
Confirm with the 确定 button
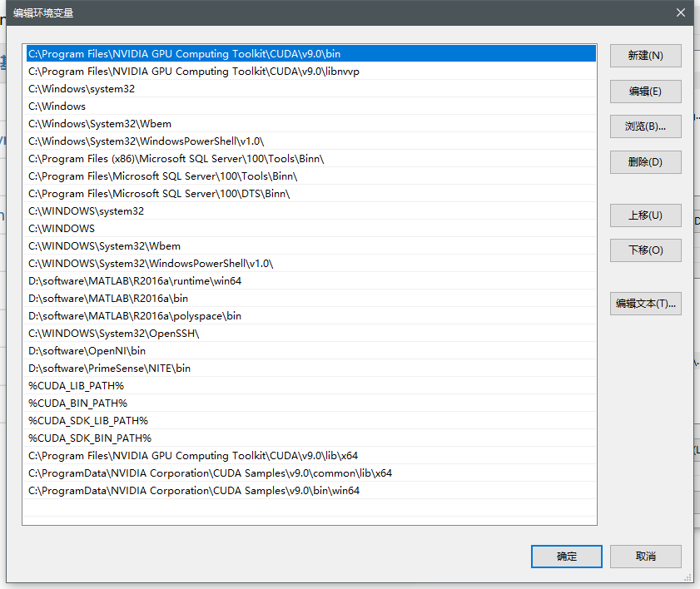pyautogui.click(x=567, y=557)
